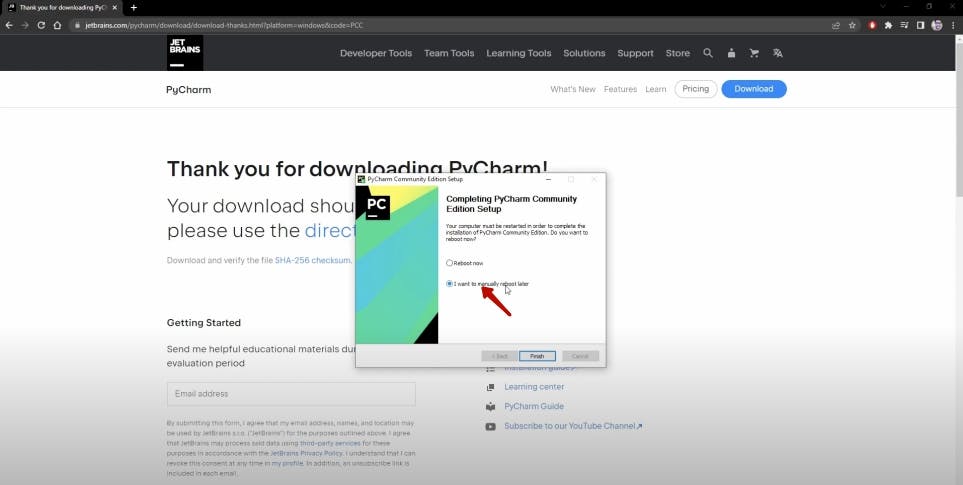The width and height of the screenshot is (963, 485).
Task: Click the red flame extension icon
Action: (x=872, y=25)
